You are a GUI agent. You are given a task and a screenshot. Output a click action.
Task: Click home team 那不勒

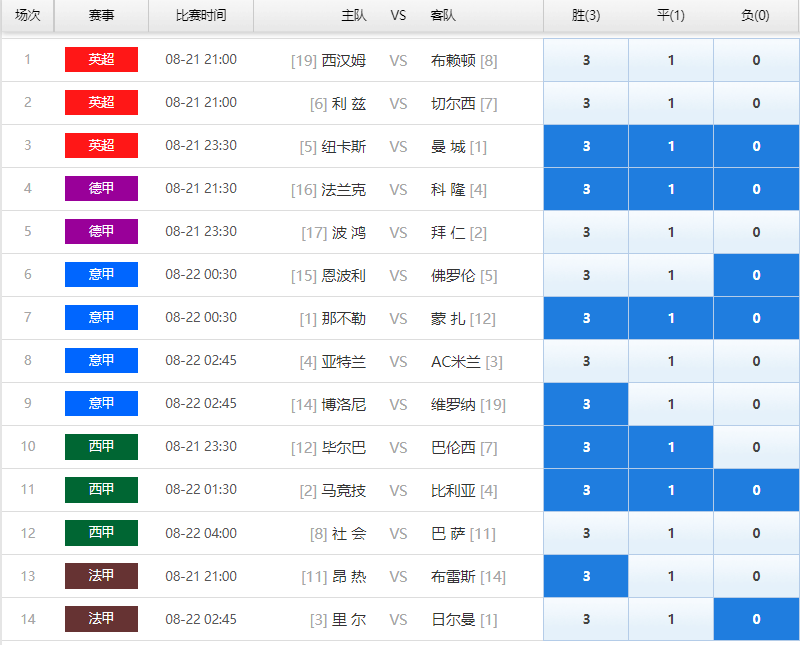click(x=344, y=319)
